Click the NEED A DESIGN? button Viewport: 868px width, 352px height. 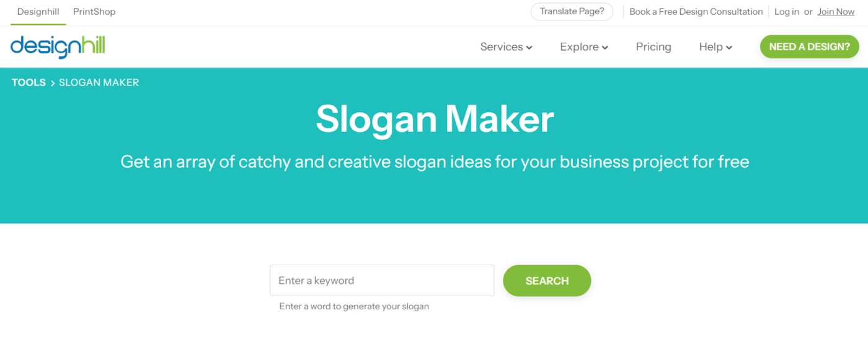809,46
